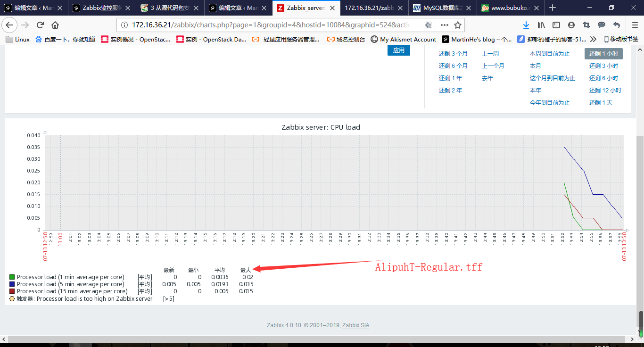644x347 pixels.
Task: Open the page actions three-dot menu
Action: pos(444,25)
